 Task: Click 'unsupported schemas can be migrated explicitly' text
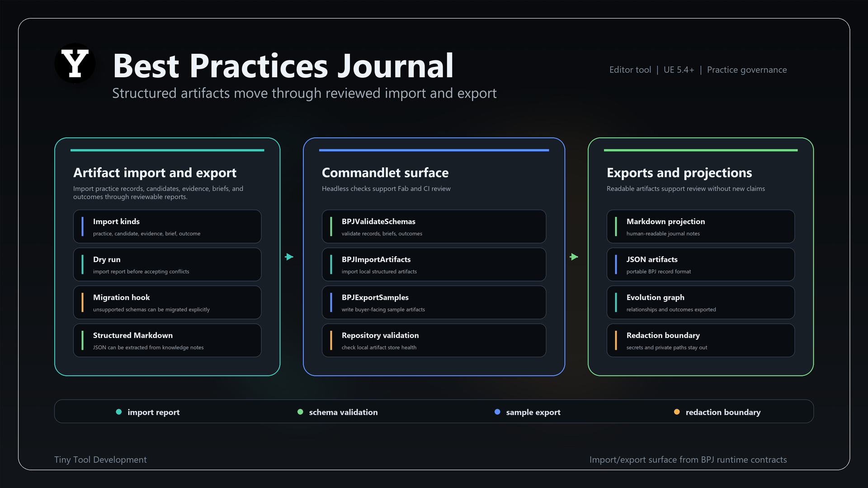[151, 310]
